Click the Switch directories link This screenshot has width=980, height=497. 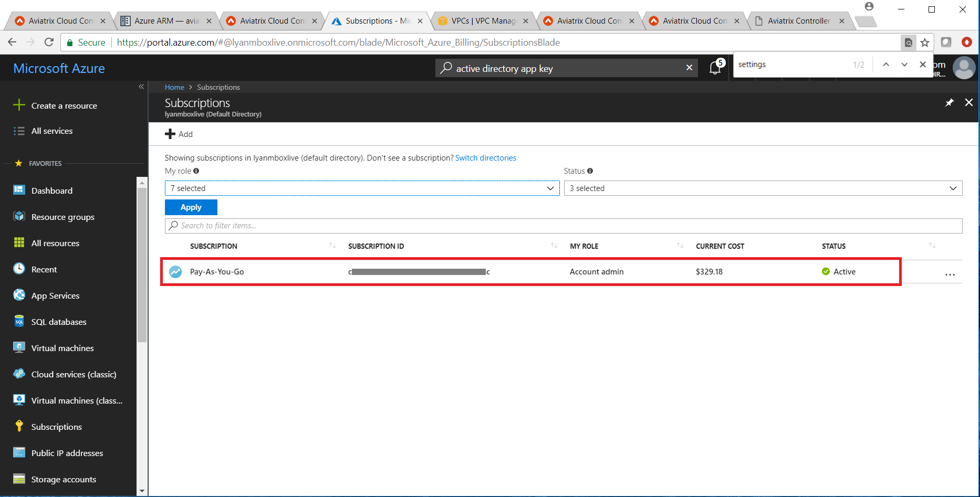[x=485, y=157]
